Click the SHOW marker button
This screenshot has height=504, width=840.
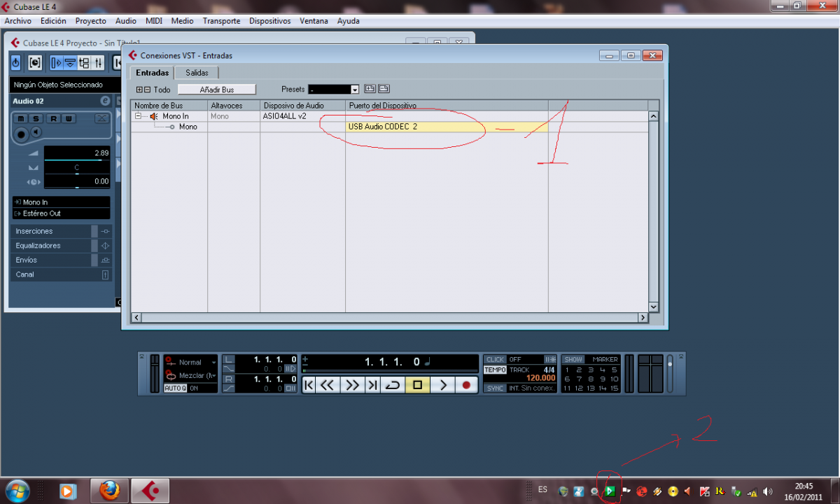point(573,359)
